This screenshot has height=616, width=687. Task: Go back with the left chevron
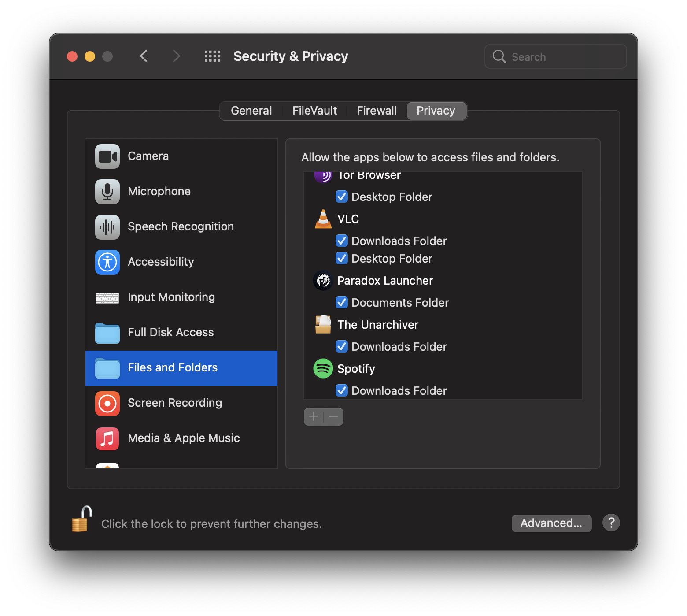coord(144,56)
